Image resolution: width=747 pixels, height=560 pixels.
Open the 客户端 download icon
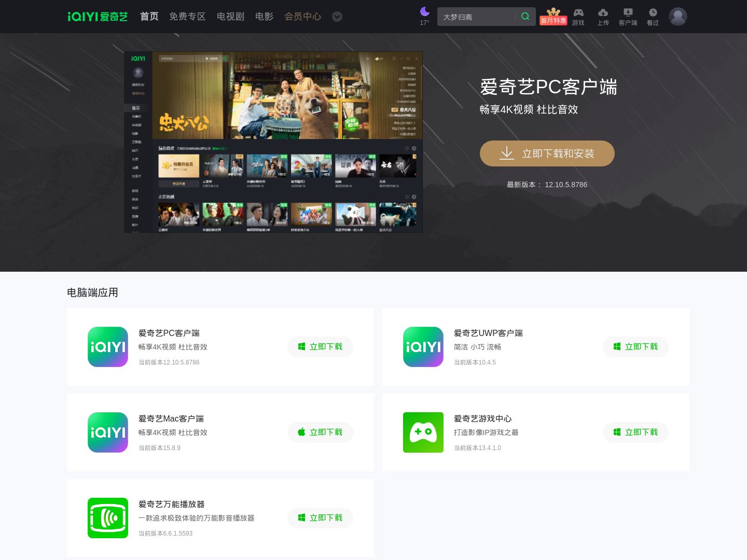pyautogui.click(x=628, y=17)
